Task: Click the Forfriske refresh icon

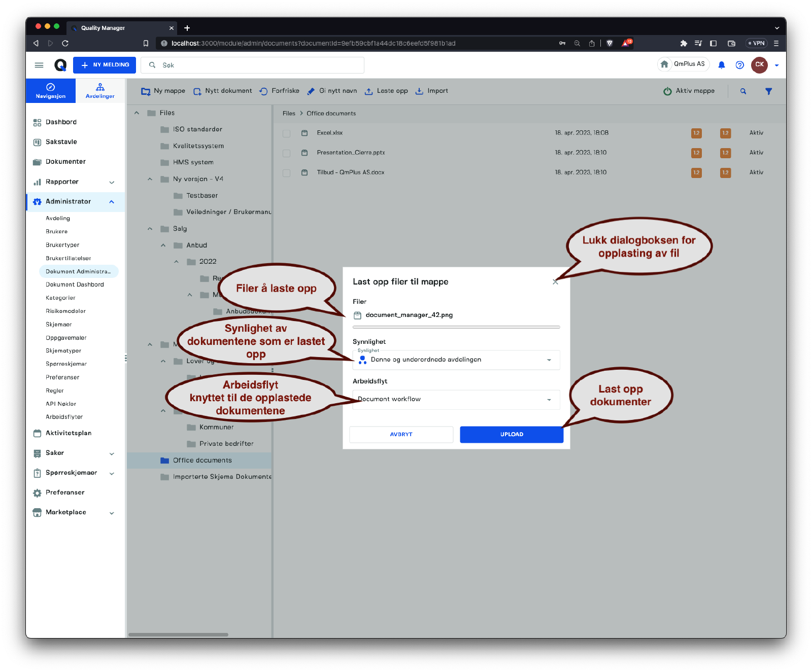Action: [263, 91]
